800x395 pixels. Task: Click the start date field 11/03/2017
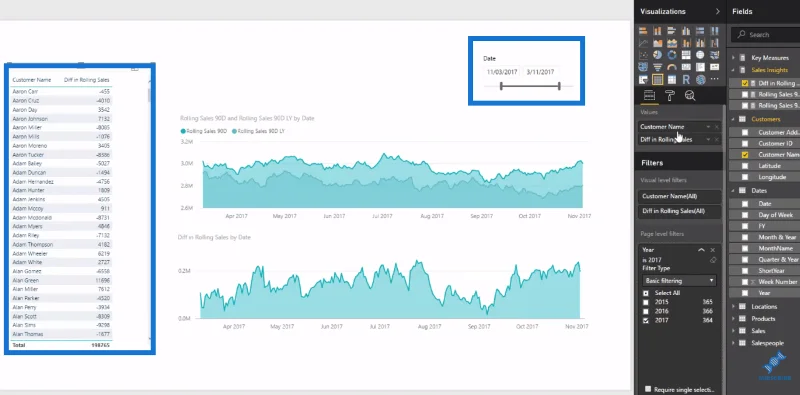[502, 72]
